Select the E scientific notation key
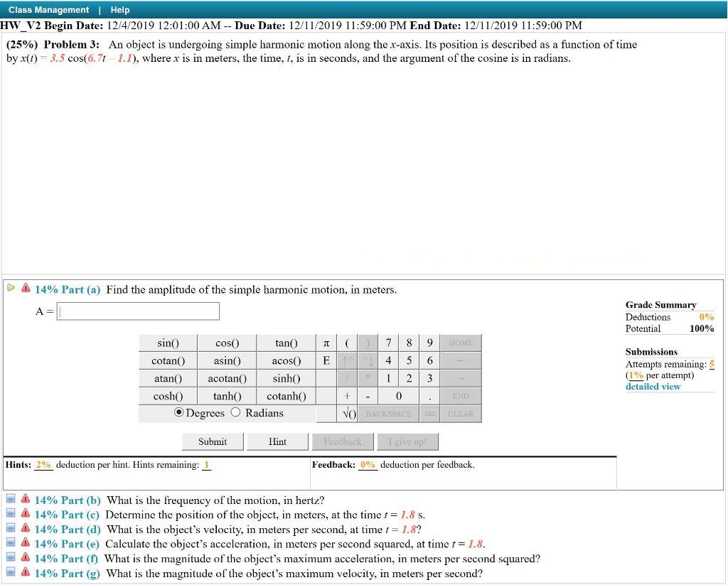Screen dimensions: 728x585 [x=326, y=360]
